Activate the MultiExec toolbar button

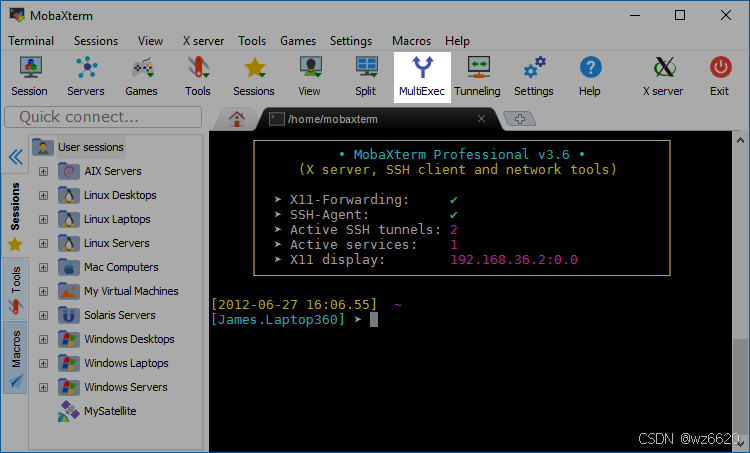click(x=422, y=77)
